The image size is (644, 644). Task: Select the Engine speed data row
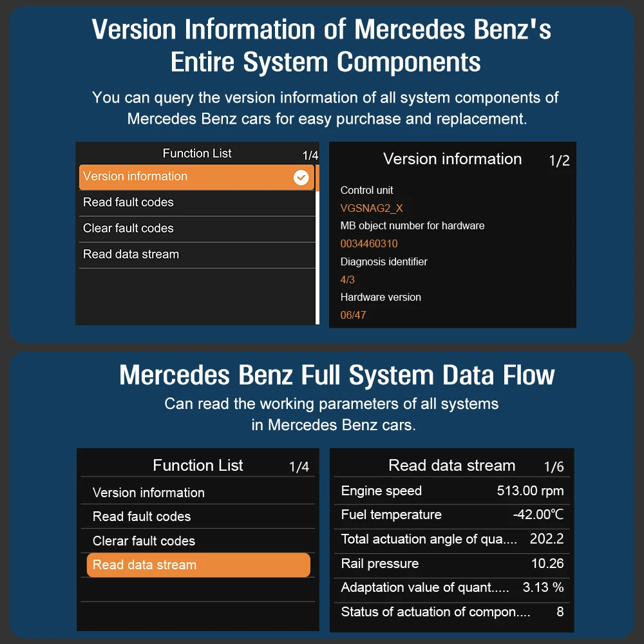click(x=452, y=491)
